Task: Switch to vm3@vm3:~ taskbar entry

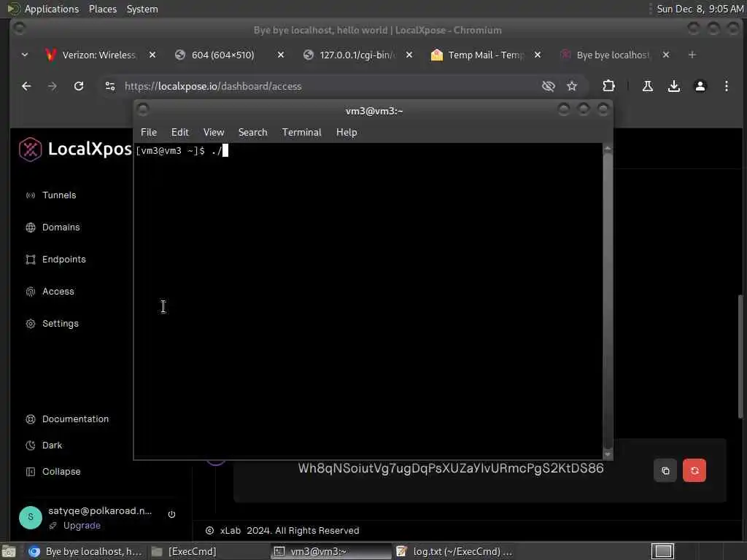Action: 331,551
